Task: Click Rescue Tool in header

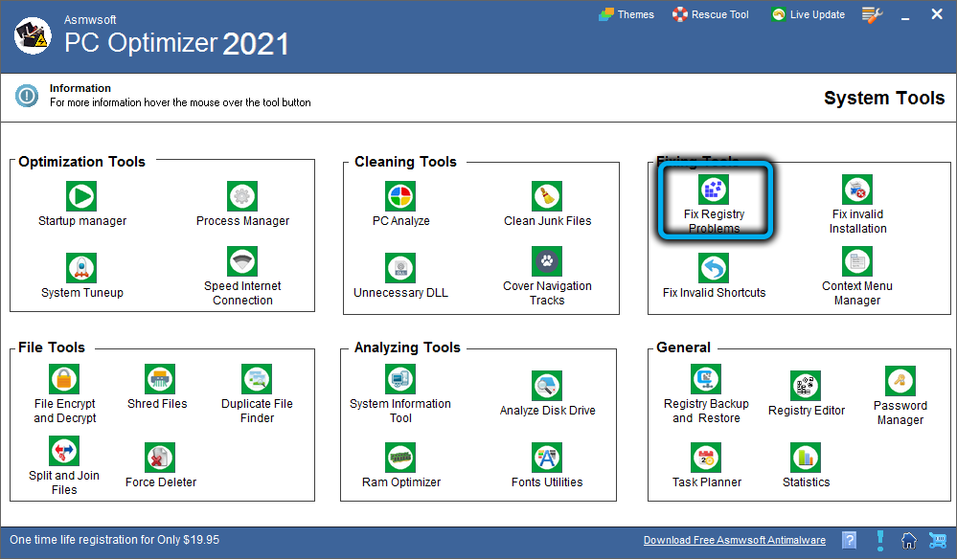Action: point(710,14)
